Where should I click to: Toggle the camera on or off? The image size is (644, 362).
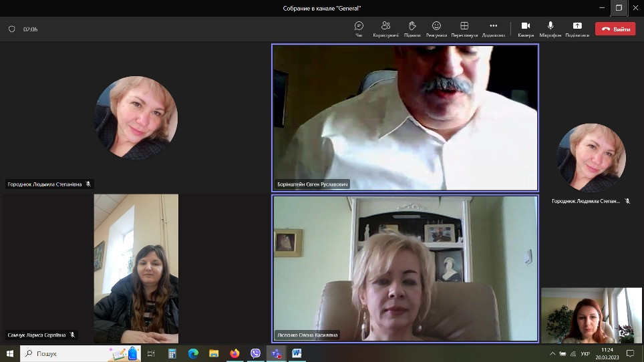[526, 28]
